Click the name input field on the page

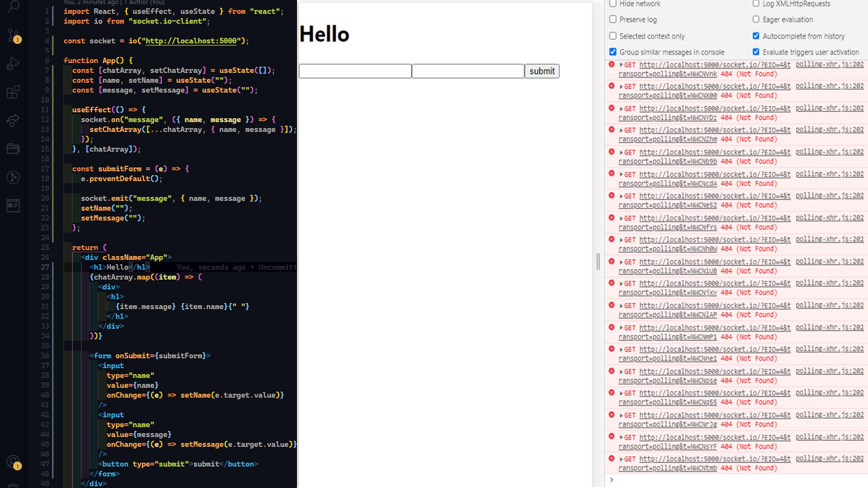pos(355,71)
